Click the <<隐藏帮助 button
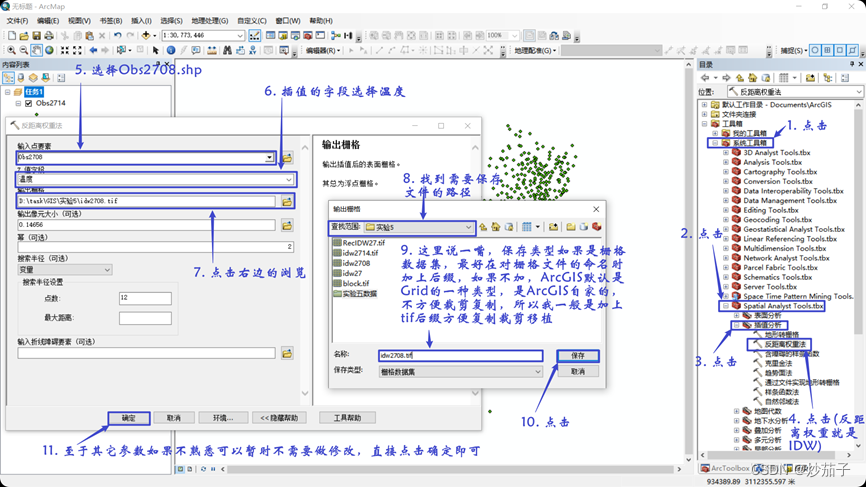This screenshot has width=866, height=487. (x=279, y=418)
